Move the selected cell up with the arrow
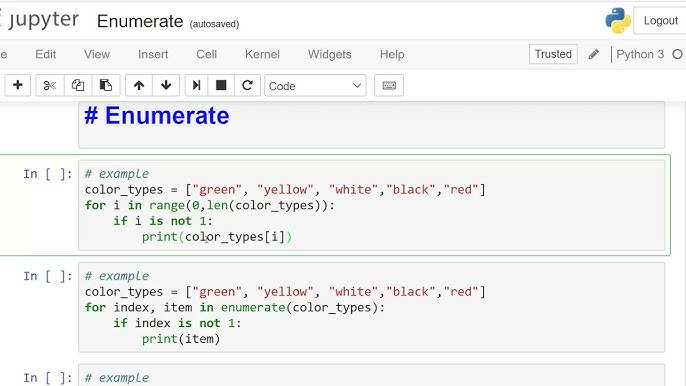Screen dimensions: 686x386 [x=139, y=85]
